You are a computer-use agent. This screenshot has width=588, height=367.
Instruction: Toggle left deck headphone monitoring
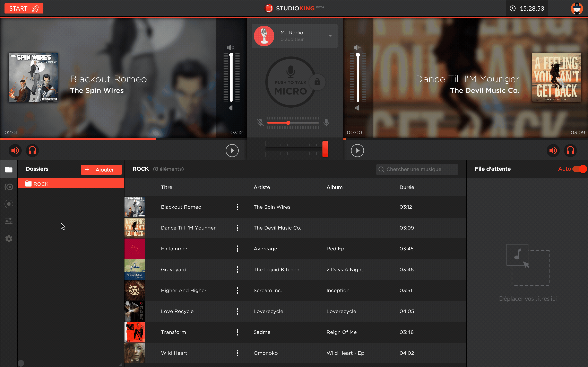(x=32, y=151)
